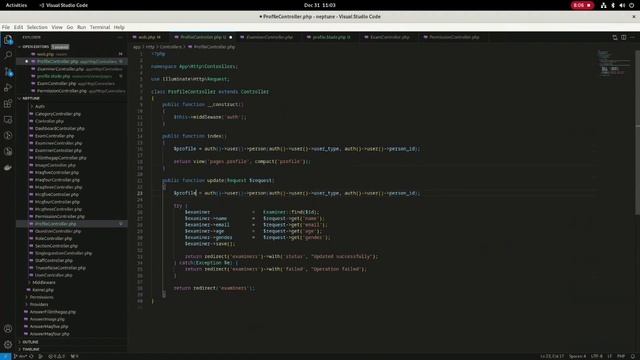This screenshot has width=640, height=360.
Task: Click the UTF-8 encoding status item
Action: click(596, 356)
